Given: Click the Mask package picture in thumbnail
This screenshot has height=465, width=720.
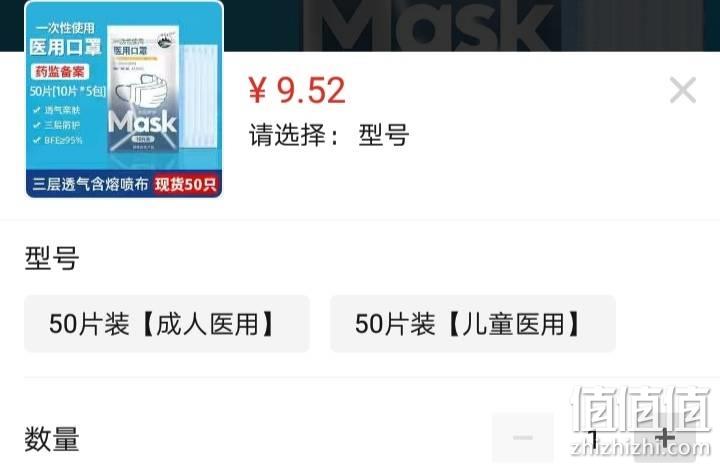Looking at the screenshot, I should [143, 90].
